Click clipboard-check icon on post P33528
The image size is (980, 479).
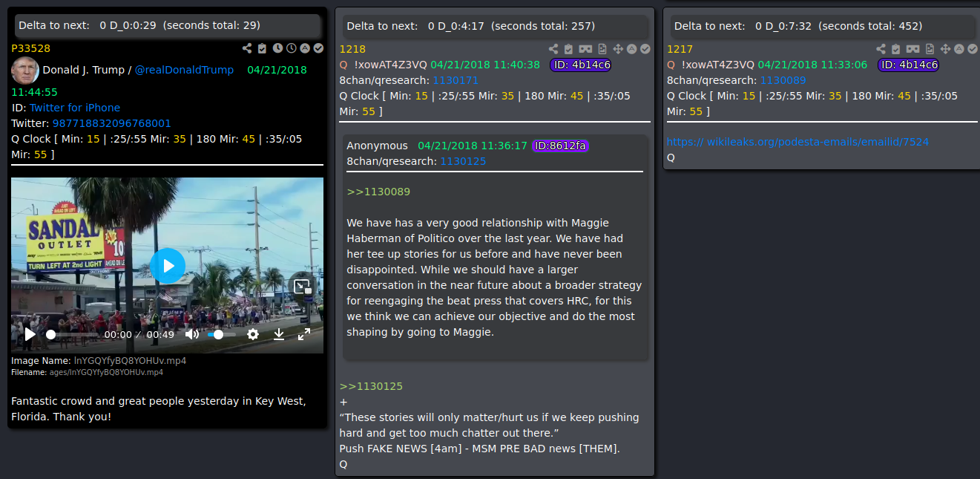pyautogui.click(x=262, y=48)
